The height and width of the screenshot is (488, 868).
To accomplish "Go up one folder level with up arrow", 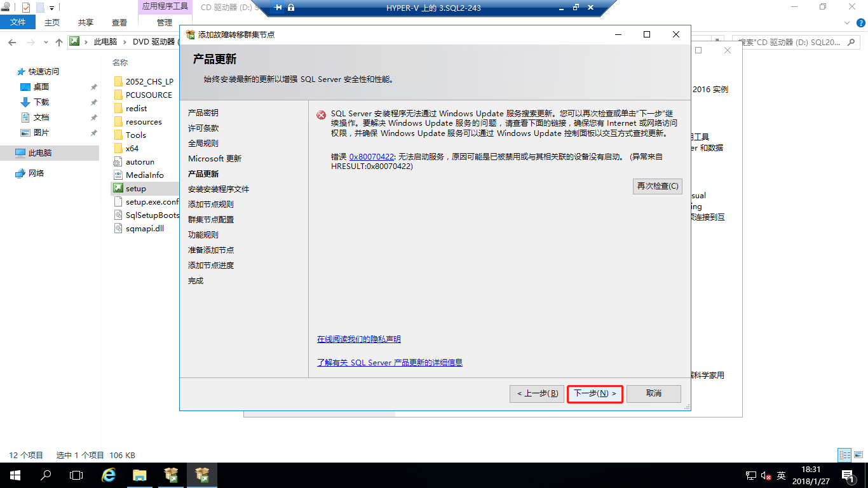I will (x=59, y=42).
